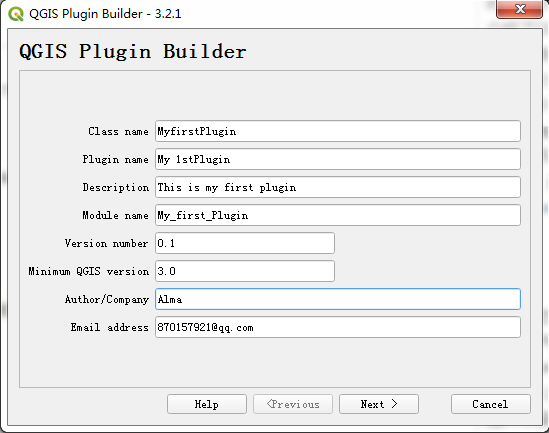Edit the Minimum QGIS version field
This screenshot has height=433, width=549.
point(245,271)
